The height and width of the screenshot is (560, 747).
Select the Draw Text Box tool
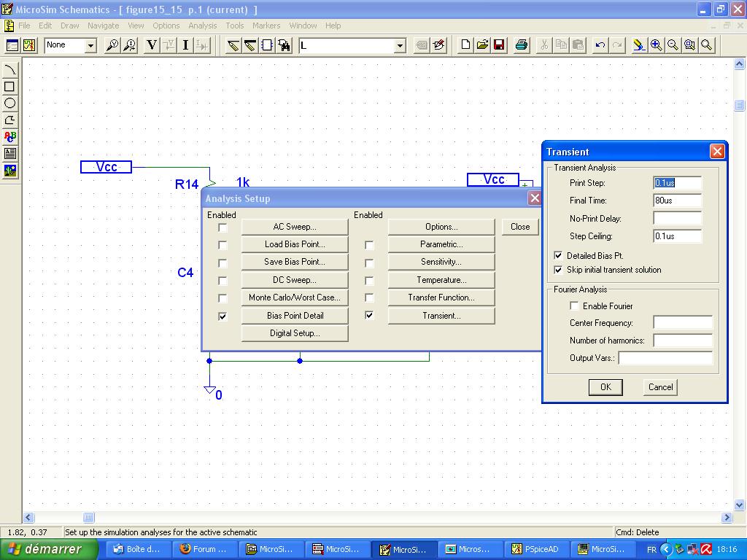tap(9, 153)
